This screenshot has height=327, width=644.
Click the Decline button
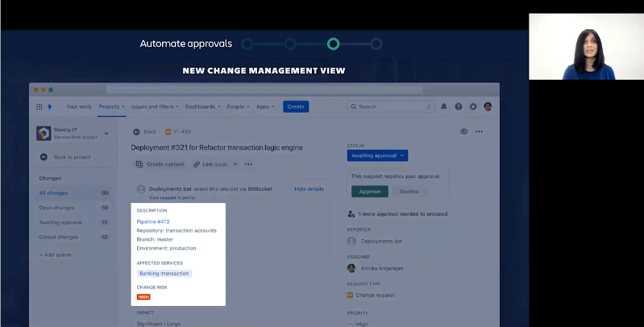pos(409,191)
